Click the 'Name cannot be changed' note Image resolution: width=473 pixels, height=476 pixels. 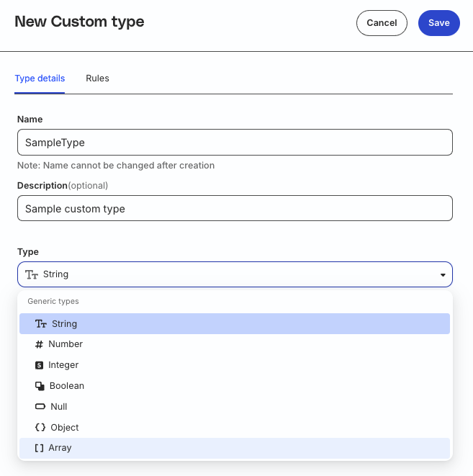[x=116, y=166]
